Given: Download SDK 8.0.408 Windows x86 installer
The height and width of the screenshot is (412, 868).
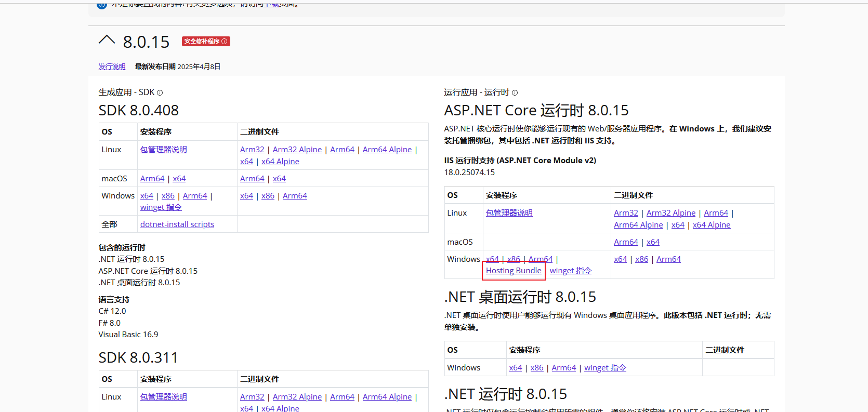Looking at the screenshot, I should tap(168, 196).
